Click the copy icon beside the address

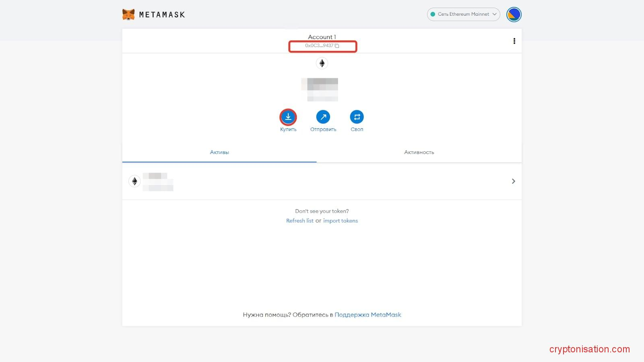(x=337, y=46)
